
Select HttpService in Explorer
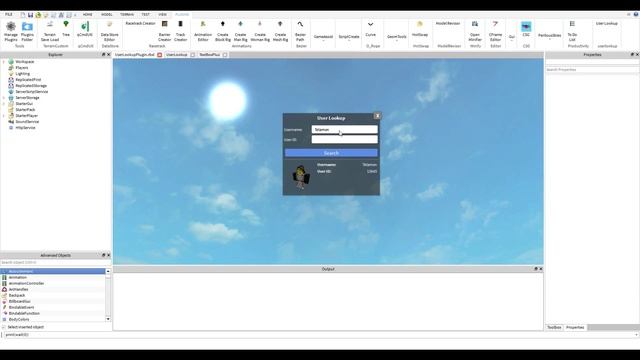pos(25,128)
